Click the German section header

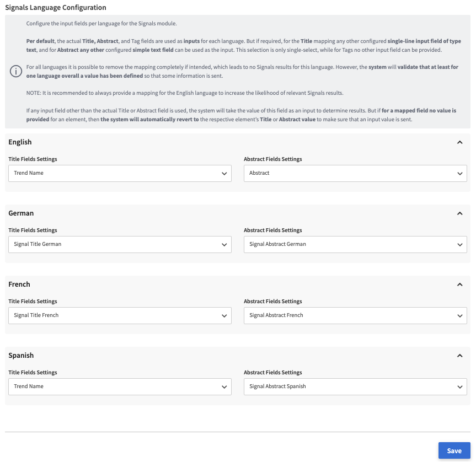(x=21, y=213)
